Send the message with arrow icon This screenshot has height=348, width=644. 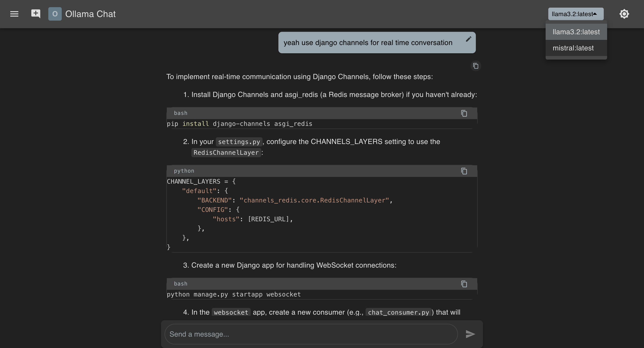pos(470,334)
